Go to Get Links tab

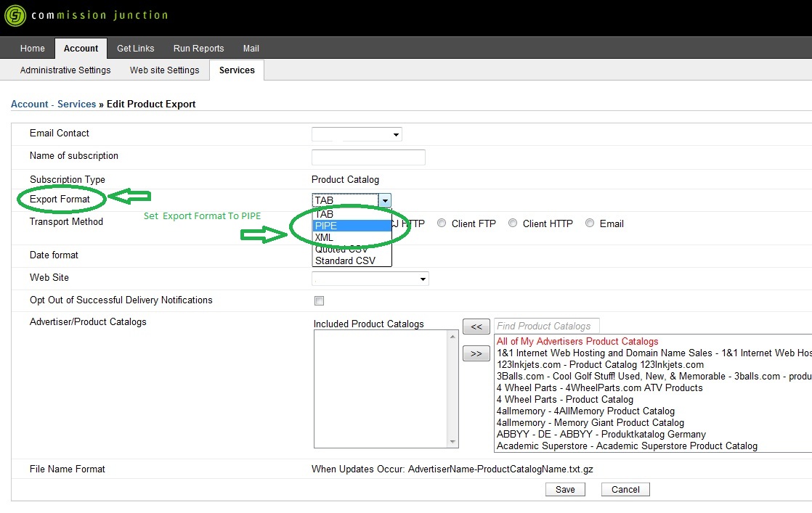tap(136, 48)
